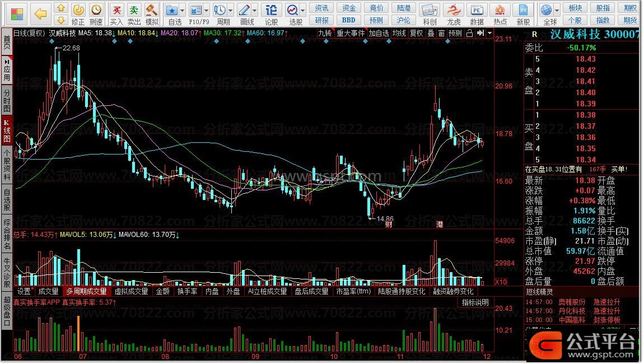Click the 资讯 news button
This screenshot has width=644, height=364.
click(x=321, y=8)
